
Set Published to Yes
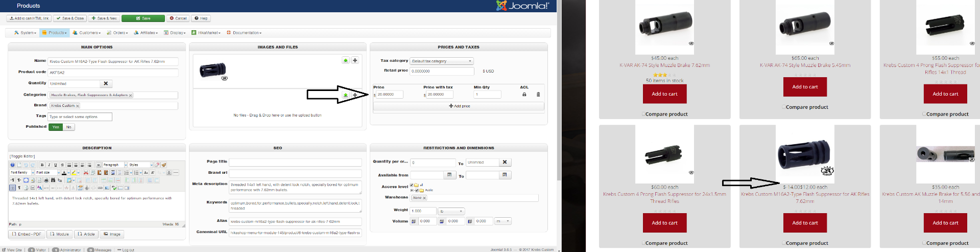[56, 127]
